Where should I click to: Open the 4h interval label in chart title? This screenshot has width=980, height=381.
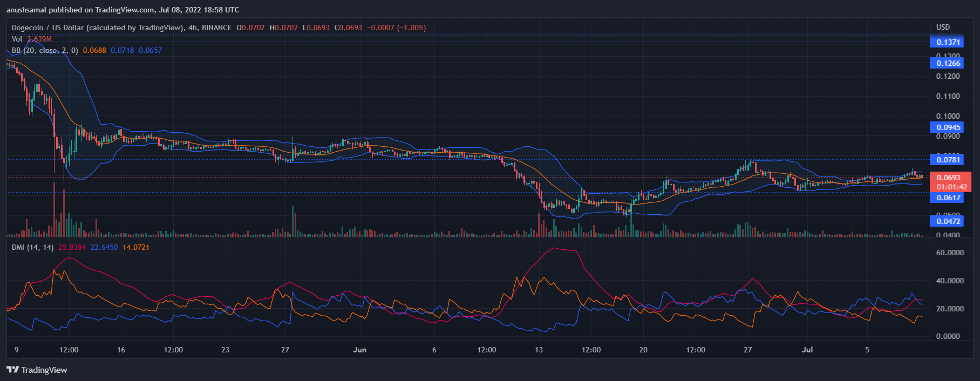[192, 28]
